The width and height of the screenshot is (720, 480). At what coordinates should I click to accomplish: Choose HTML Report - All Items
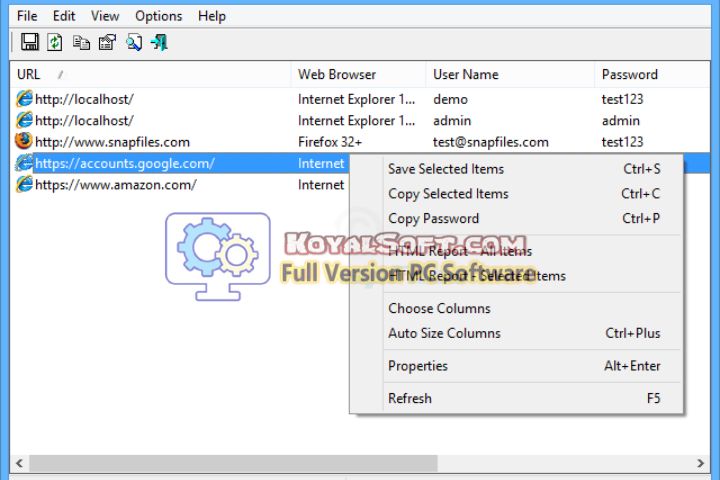pos(517,251)
